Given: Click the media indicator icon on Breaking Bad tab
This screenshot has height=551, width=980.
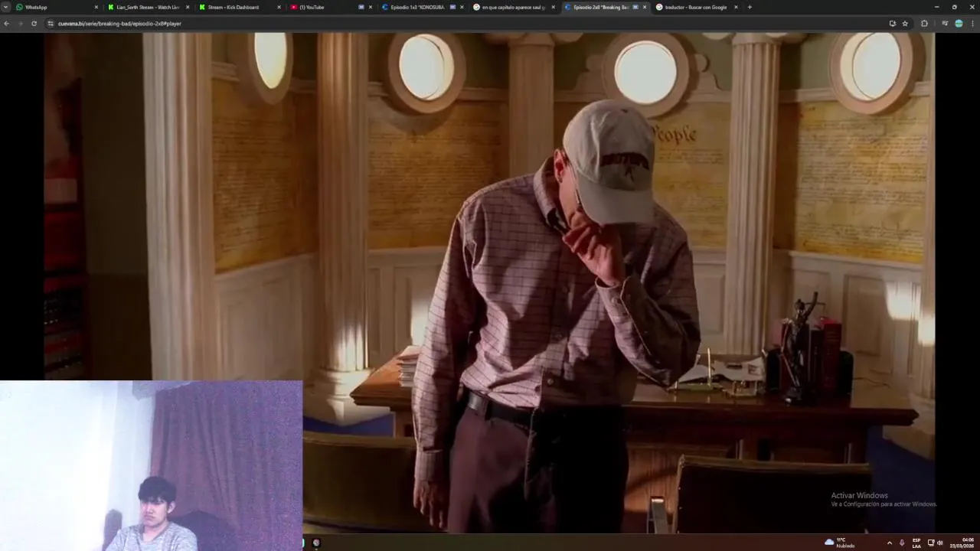Looking at the screenshot, I should 635,7.
